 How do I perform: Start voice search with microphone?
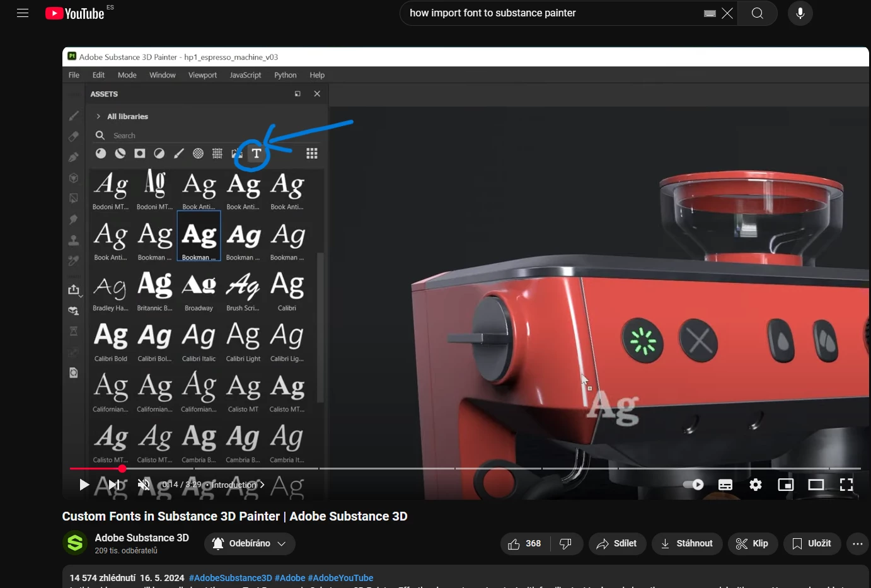click(800, 13)
